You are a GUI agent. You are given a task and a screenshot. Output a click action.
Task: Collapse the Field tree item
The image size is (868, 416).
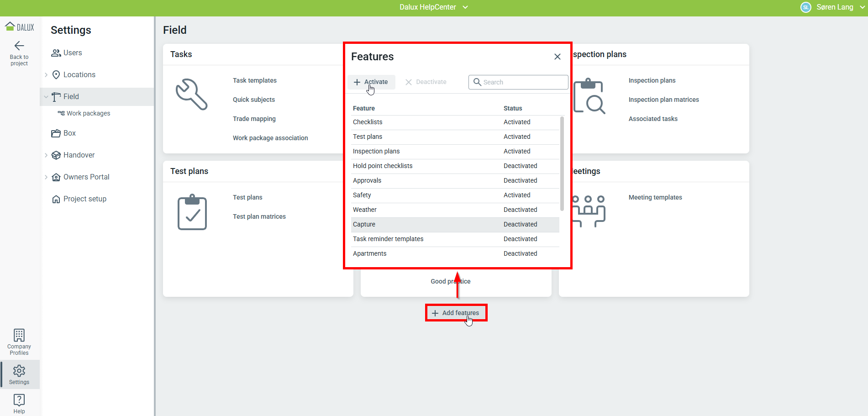(46, 97)
